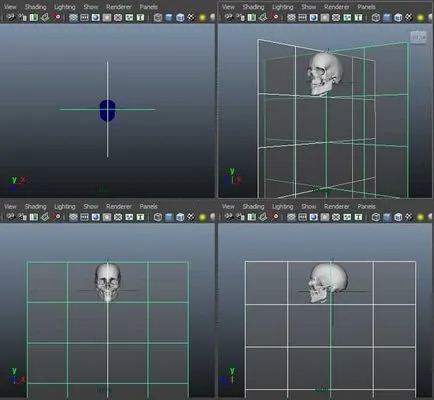Open View menu in front view panel
The height and width of the screenshot is (400, 434).
pos(10,206)
